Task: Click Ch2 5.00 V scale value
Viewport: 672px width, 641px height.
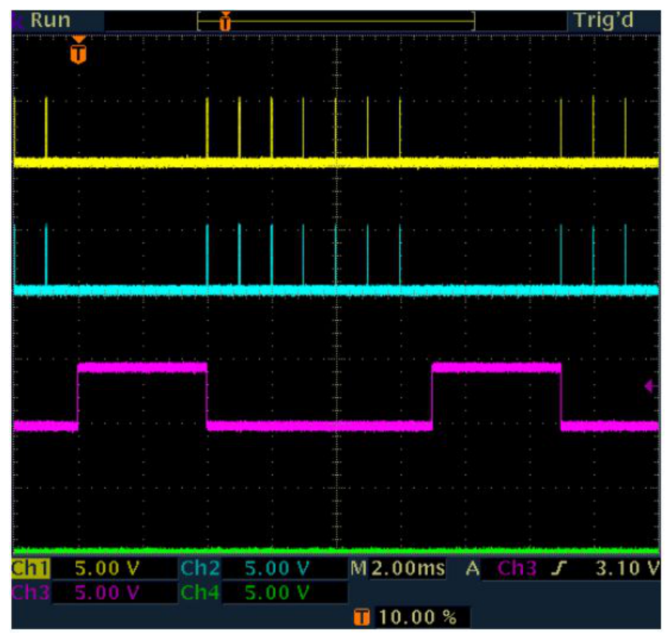Action: (276, 568)
